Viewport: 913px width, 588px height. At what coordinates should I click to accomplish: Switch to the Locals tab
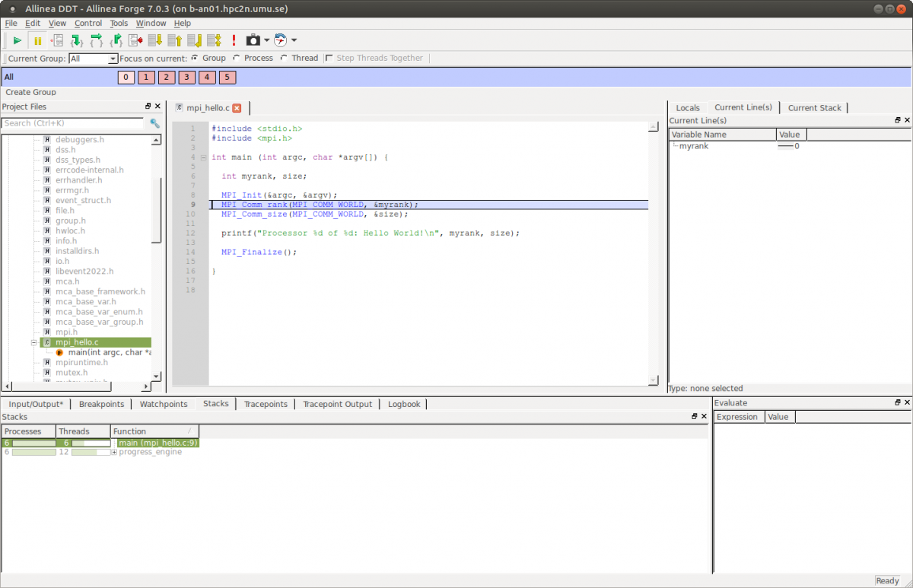tap(688, 108)
